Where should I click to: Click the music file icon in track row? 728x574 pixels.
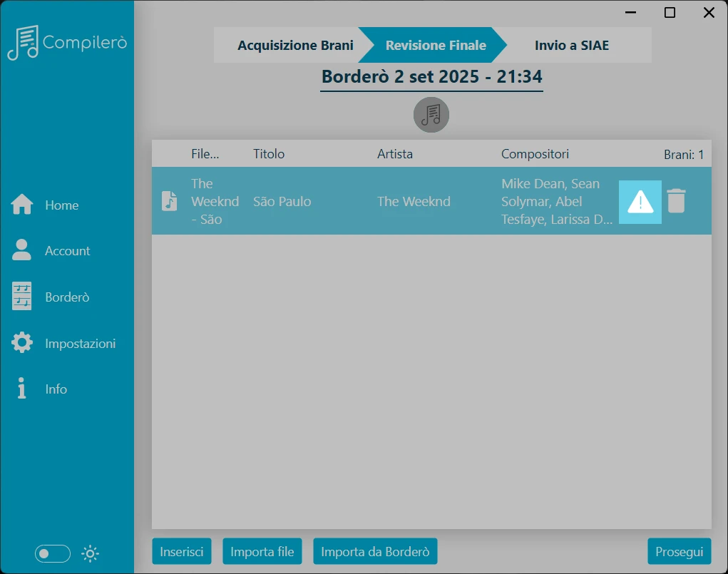(170, 201)
